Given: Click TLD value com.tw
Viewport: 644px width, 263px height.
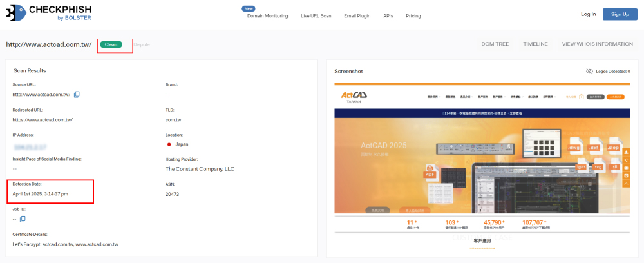Looking at the screenshot, I should pyautogui.click(x=173, y=120).
